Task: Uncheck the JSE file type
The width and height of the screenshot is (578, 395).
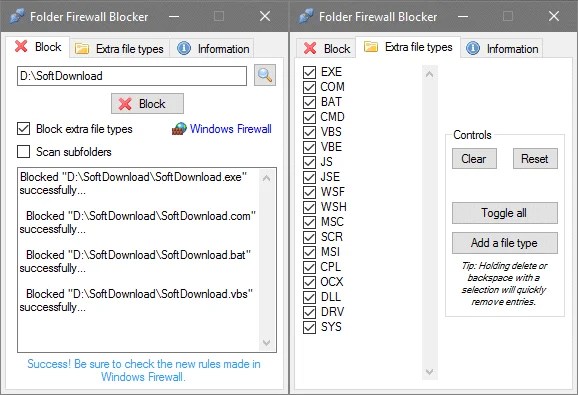Action: tap(309, 177)
